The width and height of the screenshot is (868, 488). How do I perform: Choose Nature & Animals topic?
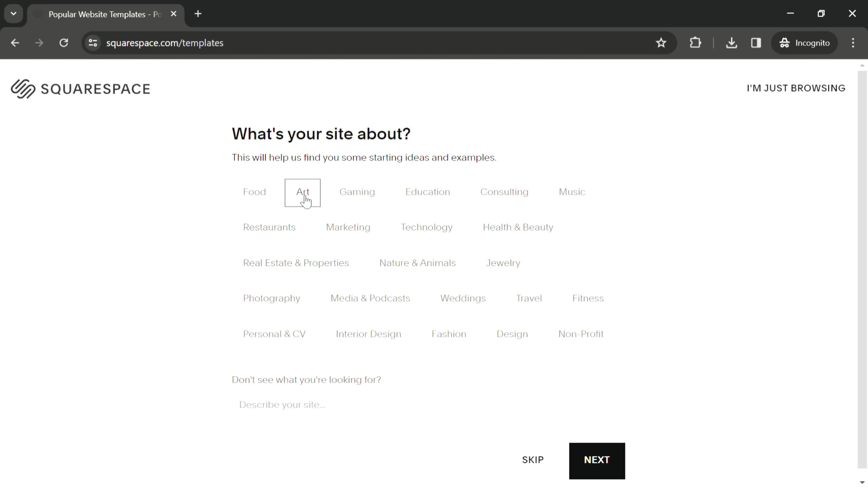417,263
